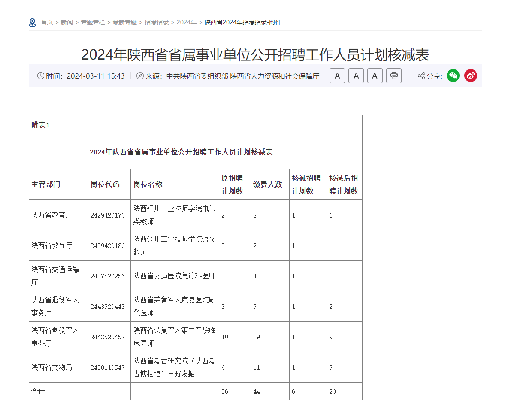Navigate to 专题专栏 breadcrumb
The image size is (511, 420).
pos(93,22)
